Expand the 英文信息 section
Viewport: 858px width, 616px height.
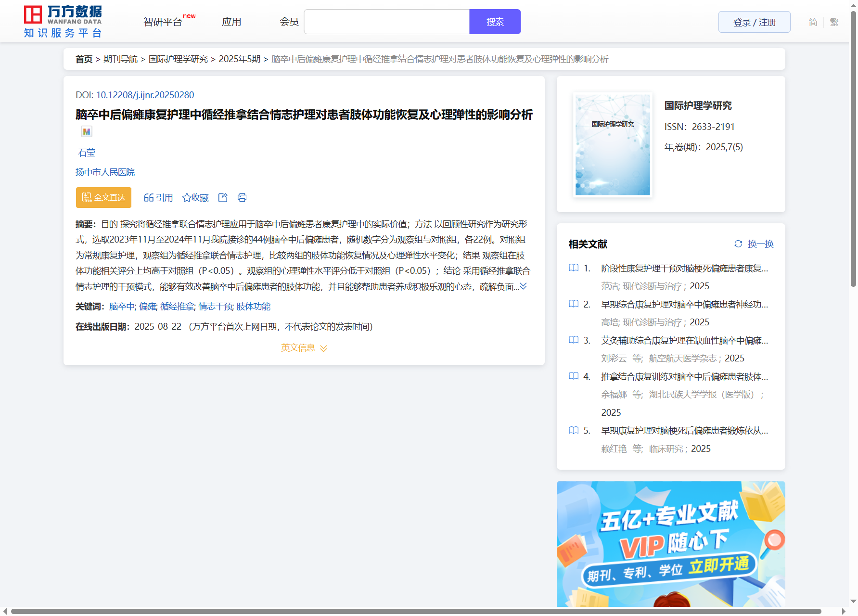[304, 348]
